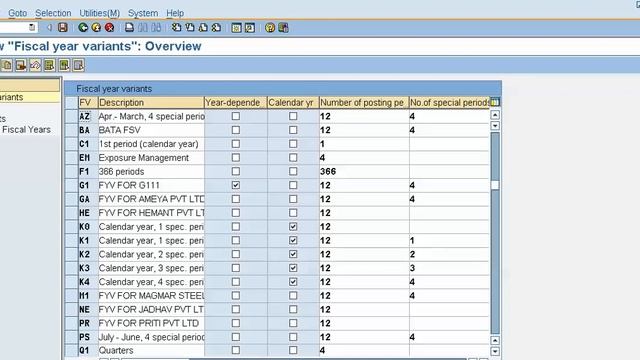Check Calendar yr for the BA row
The height and width of the screenshot is (360, 640).
point(293,130)
